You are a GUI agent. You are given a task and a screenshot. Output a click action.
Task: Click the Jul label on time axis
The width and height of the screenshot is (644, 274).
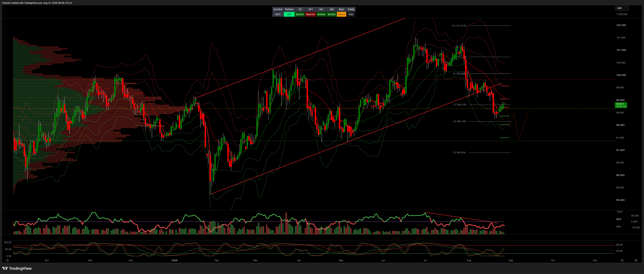tap(425, 260)
